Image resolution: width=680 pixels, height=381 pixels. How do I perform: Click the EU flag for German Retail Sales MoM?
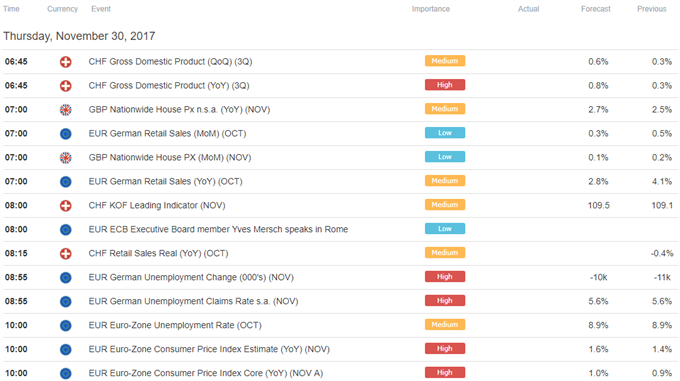coord(65,134)
